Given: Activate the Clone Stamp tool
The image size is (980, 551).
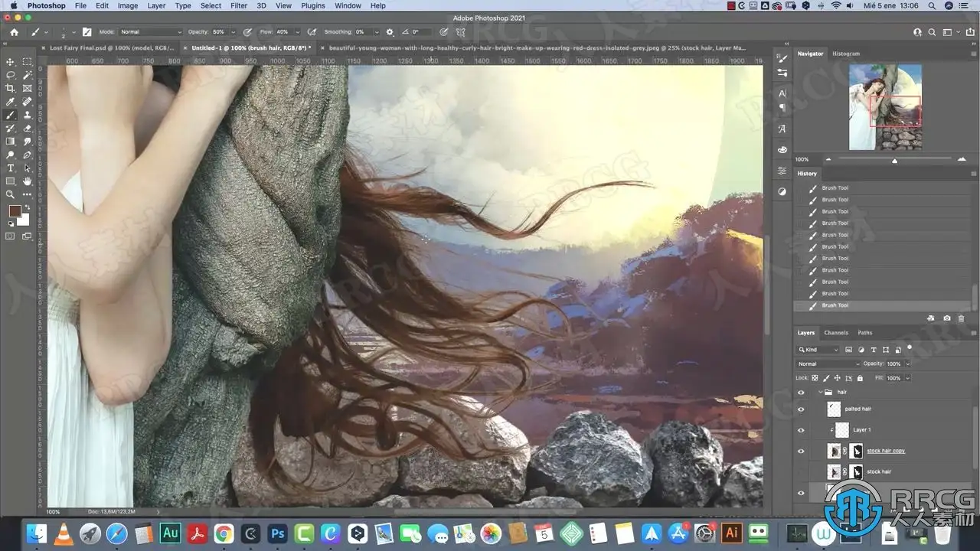Looking at the screenshot, I should [28, 115].
